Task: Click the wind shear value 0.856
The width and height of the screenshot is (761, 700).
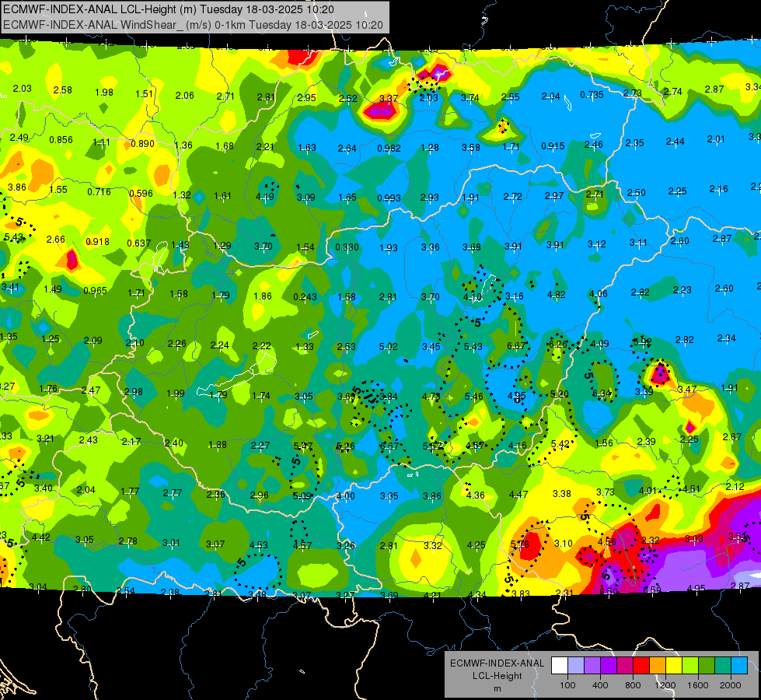Action: coord(61,140)
